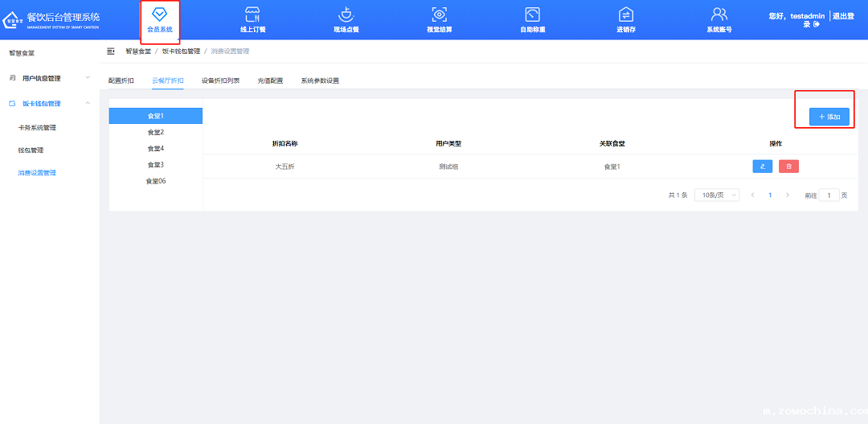Click the 退出登录 logout link

coord(839,19)
